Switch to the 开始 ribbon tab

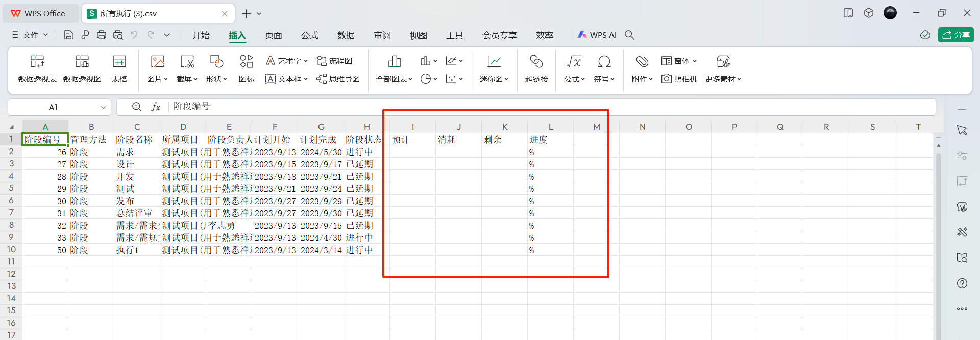[x=201, y=35]
